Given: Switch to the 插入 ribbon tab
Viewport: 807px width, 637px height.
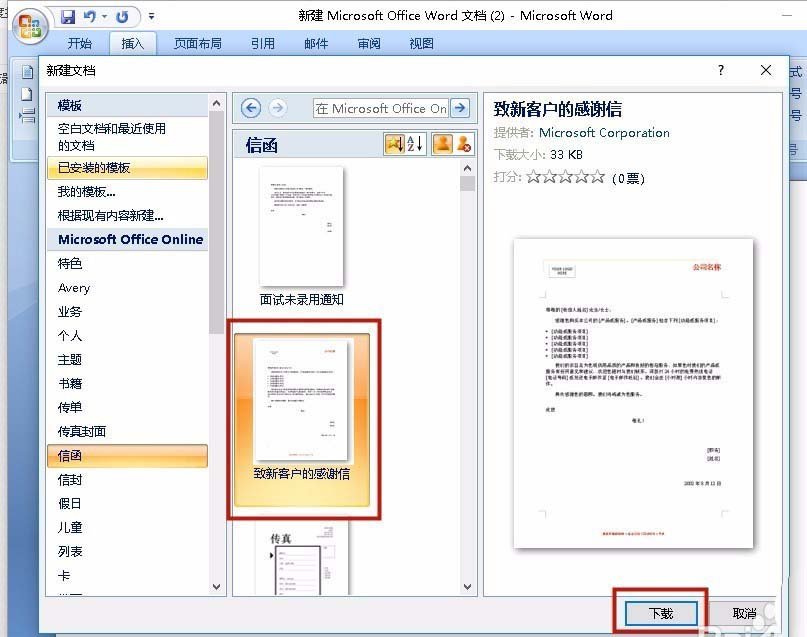Looking at the screenshot, I should 132,44.
